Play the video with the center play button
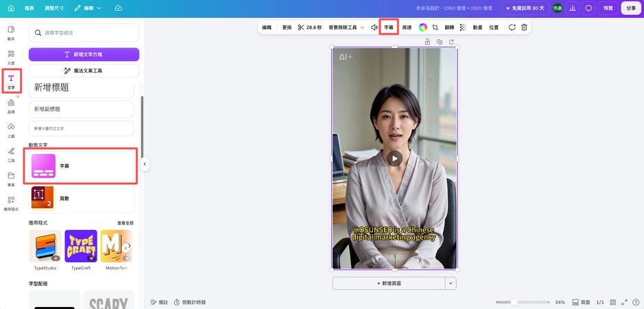 tap(394, 159)
